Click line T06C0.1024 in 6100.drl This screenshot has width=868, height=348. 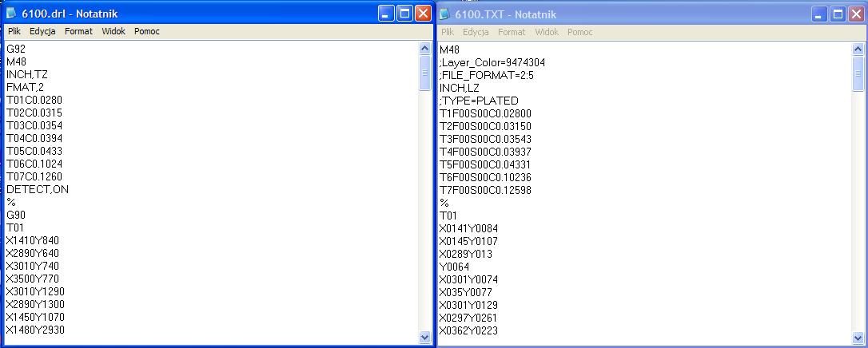34,164
